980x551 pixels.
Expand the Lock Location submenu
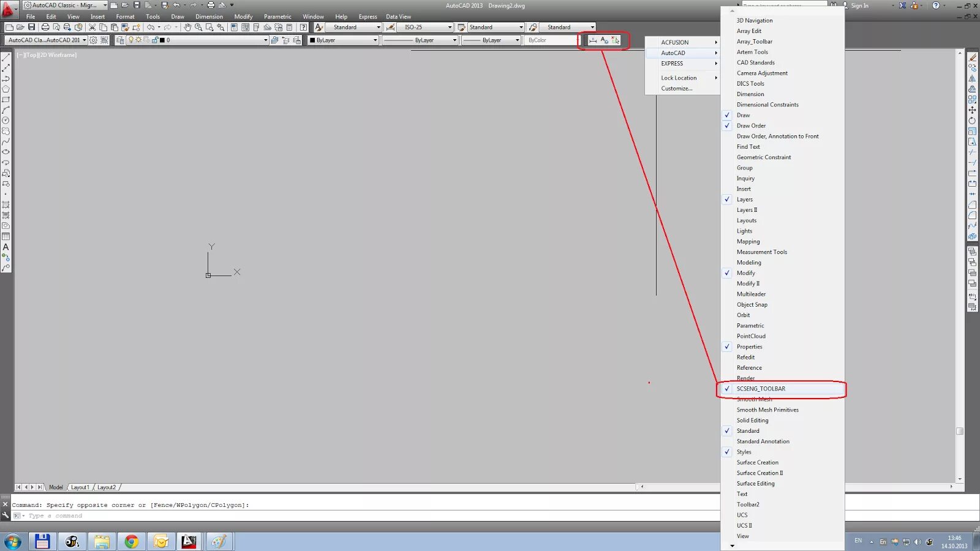pos(683,78)
